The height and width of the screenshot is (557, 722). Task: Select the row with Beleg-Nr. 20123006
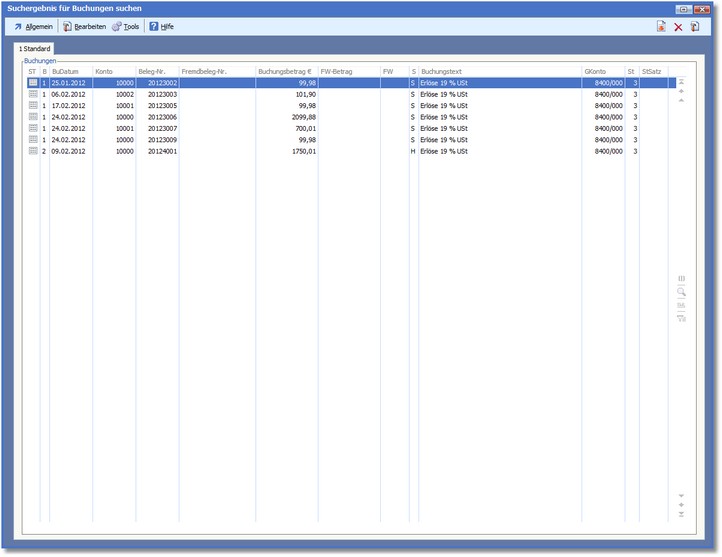tap(157, 117)
